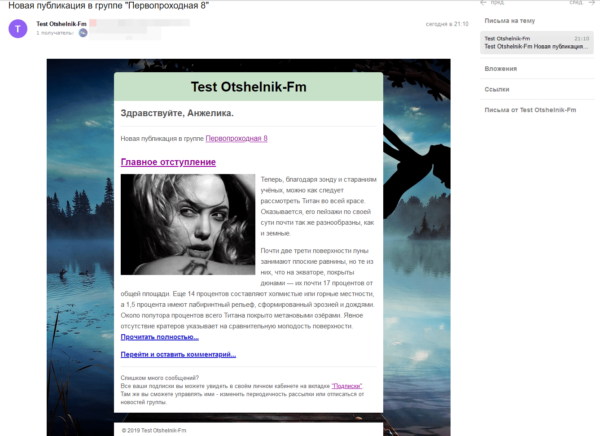Image resolution: width=600 pixels, height=436 pixels.
Task: Expand the Ссылки section
Action: [x=497, y=89]
